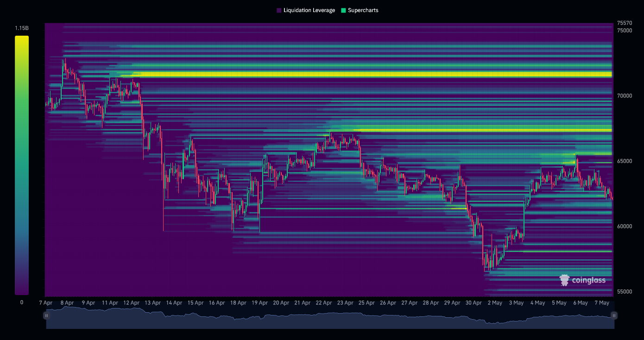644x340 pixels.
Task: Click the right range zoom slider handle
Action: 614,315
